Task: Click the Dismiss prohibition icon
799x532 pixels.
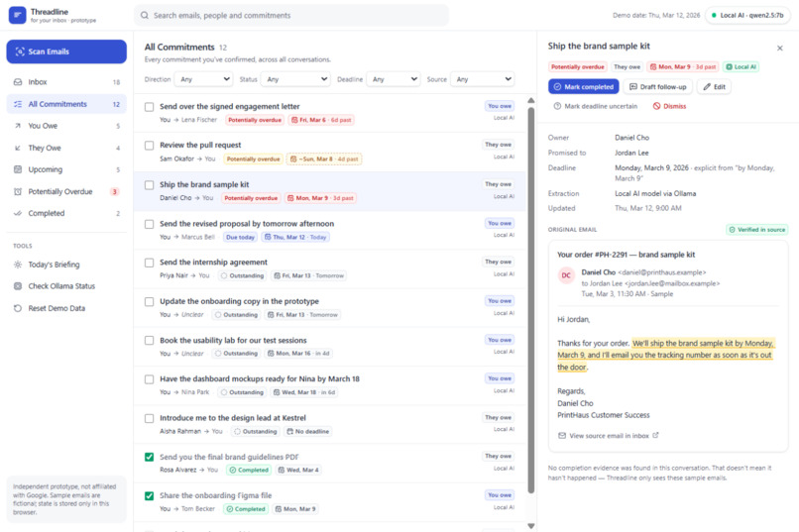Action: point(657,106)
